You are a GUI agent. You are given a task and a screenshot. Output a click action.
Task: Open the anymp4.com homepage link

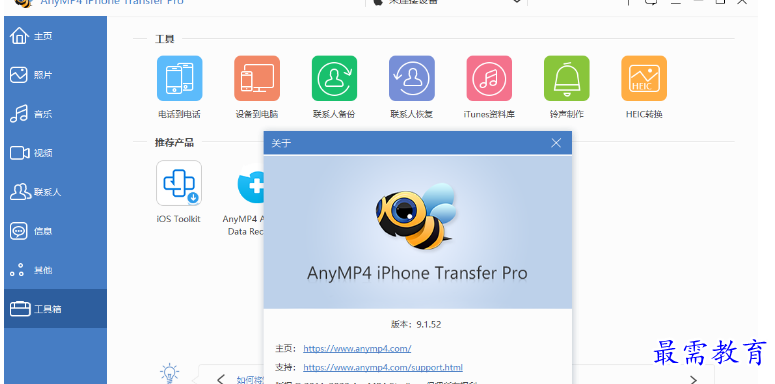(x=357, y=348)
